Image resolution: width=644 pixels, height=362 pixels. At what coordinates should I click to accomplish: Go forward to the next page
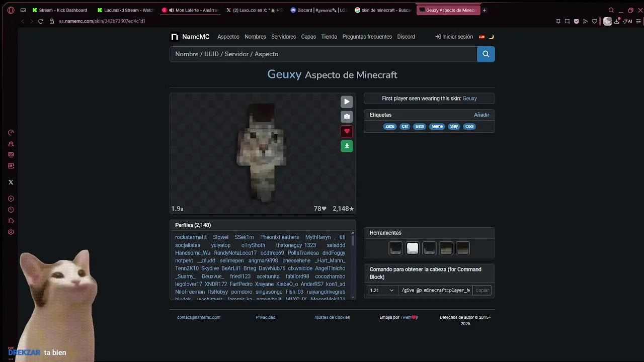[x=31, y=21]
